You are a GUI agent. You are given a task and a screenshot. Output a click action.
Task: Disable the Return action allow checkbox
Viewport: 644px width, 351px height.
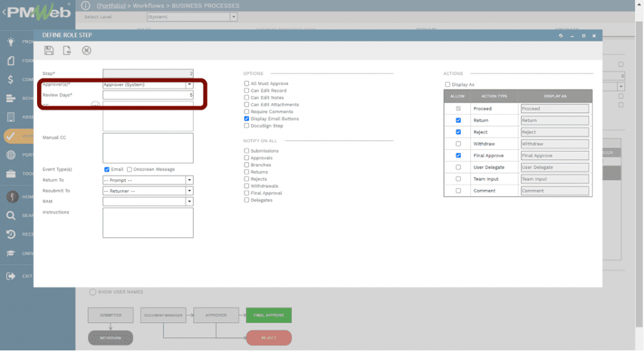[x=458, y=120]
